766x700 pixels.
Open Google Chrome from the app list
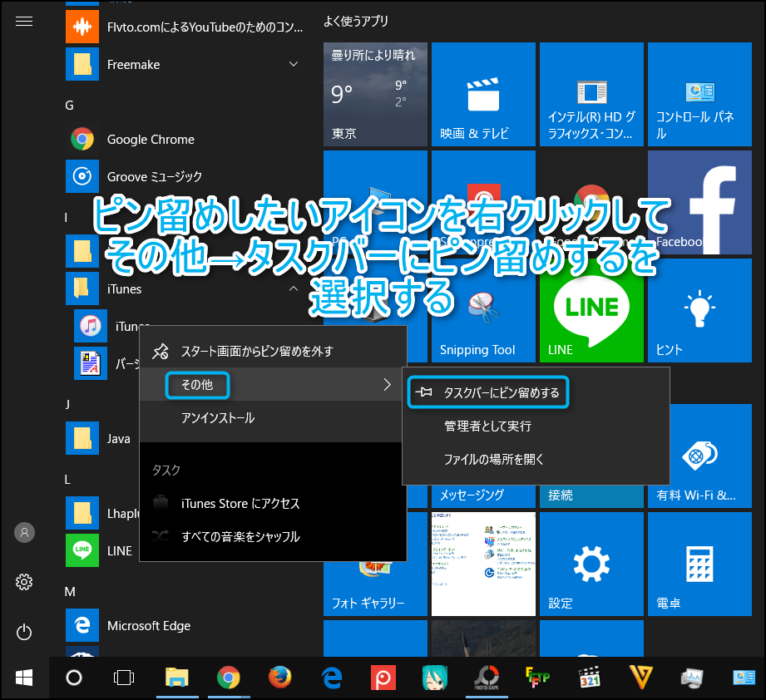[x=150, y=140]
